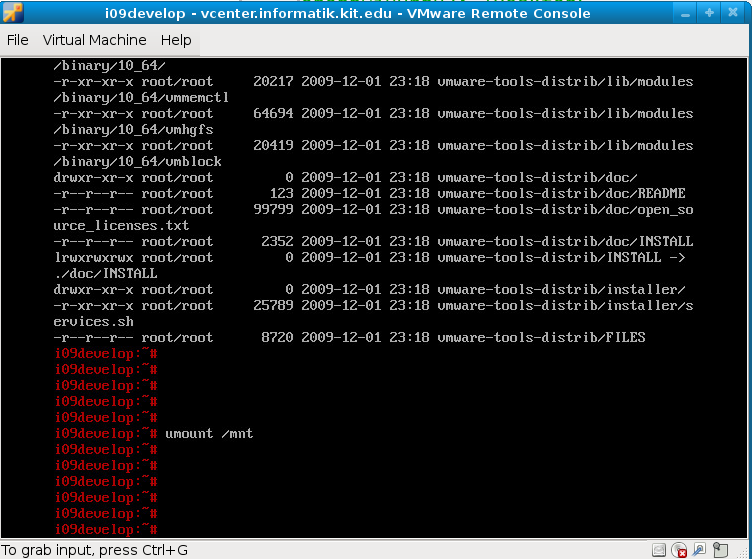Viewport: 752px width, 559px height.
Task: Click the installer/ directory listing line
Action: 370,289
